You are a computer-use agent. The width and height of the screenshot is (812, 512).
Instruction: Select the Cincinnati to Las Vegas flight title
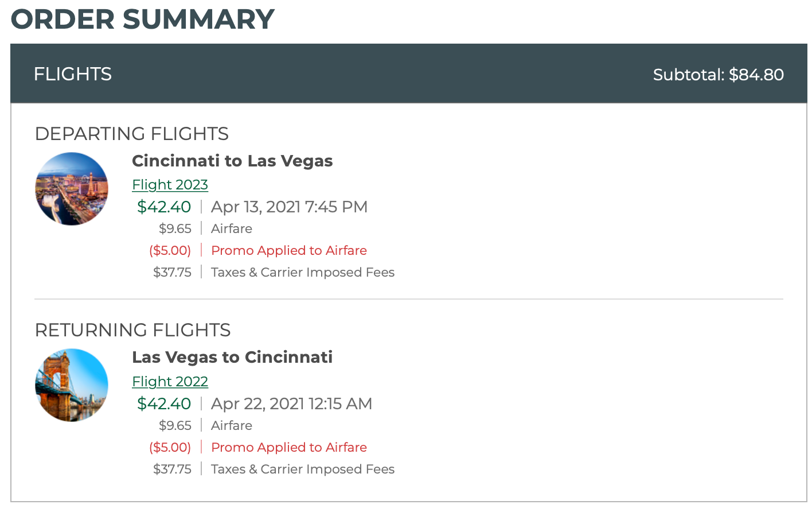(232, 161)
